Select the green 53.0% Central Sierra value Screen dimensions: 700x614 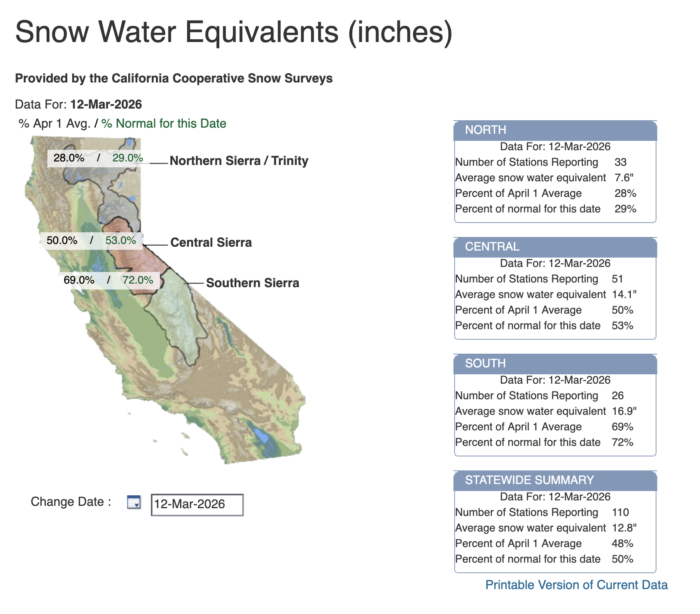[x=121, y=240]
